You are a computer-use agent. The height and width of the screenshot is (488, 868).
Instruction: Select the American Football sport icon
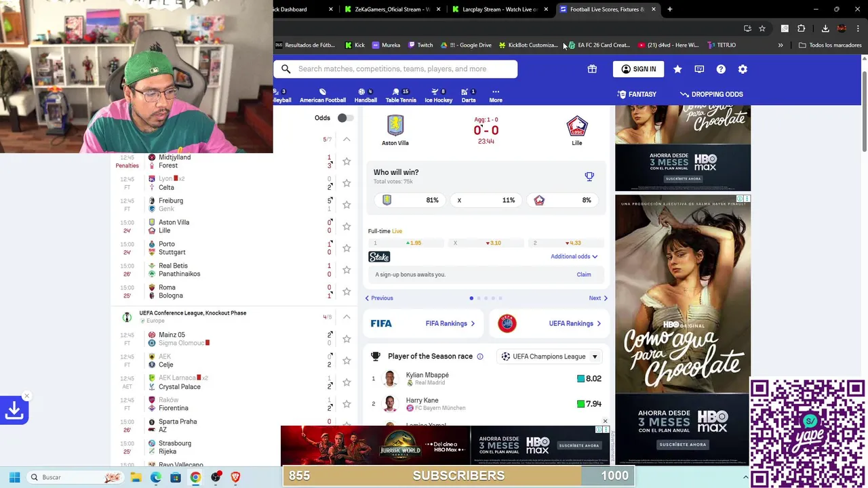[323, 96]
